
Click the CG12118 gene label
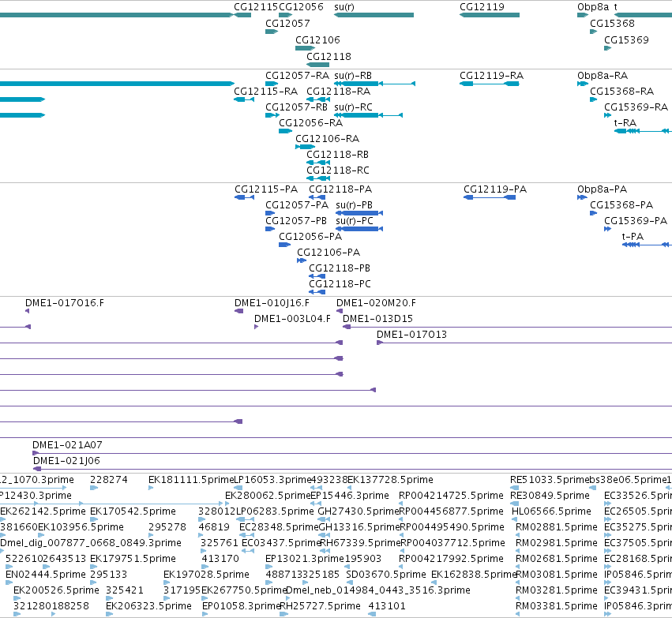[328, 57]
